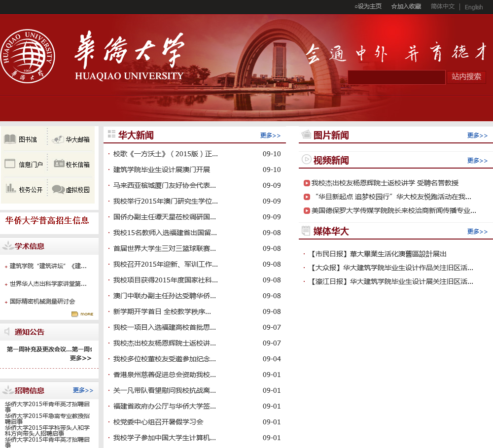Viewport: 493px width, 448px height.
Task: Open news 香港泉州慈善促进总会资助我校
Action: click(x=165, y=375)
